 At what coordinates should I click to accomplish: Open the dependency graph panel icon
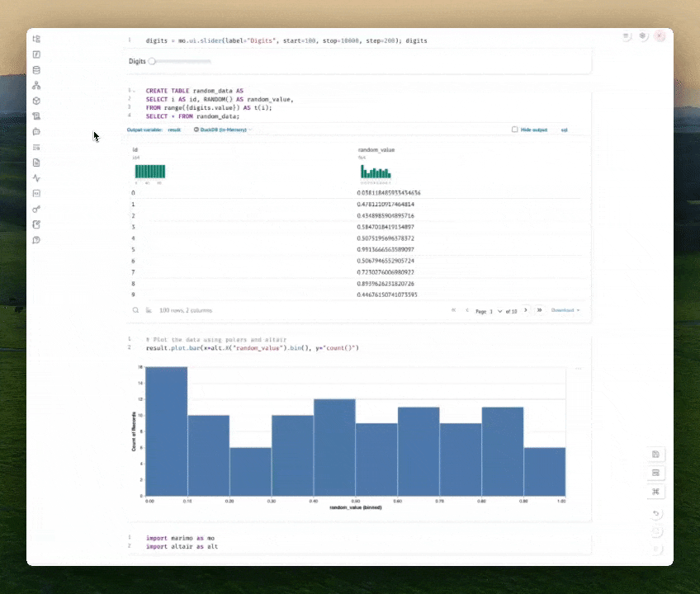click(36, 85)
